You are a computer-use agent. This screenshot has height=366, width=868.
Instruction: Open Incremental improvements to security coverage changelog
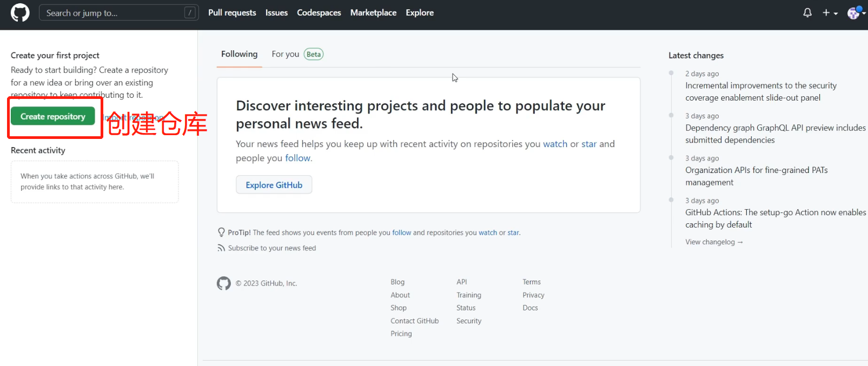[761, 91]
